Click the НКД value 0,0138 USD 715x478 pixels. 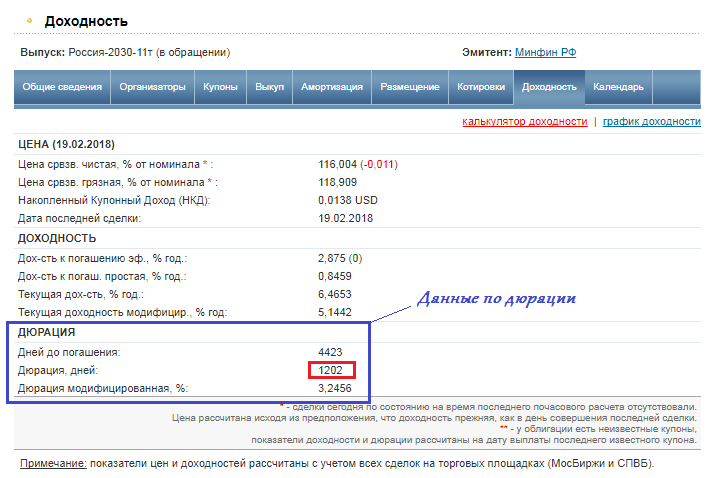point(348,200)
